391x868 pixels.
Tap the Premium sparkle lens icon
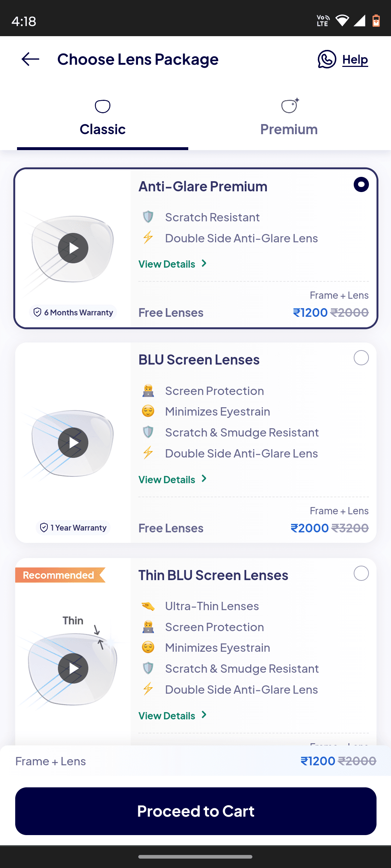click(290, 105)
